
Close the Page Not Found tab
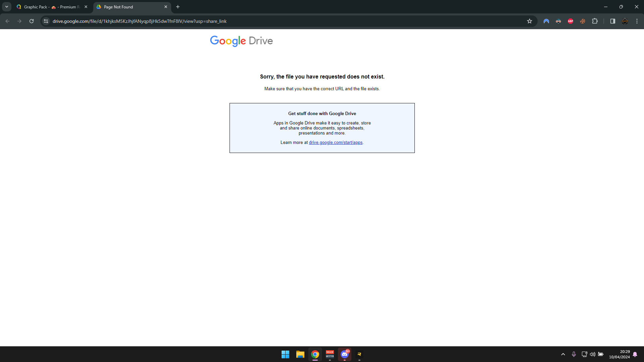(x=166, y=7)
